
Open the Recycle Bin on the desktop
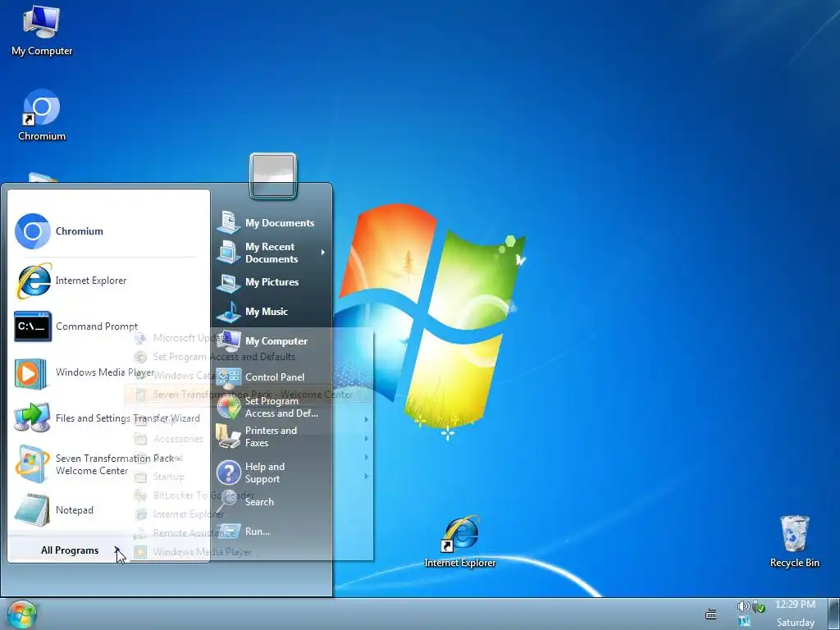coord(794,541)
